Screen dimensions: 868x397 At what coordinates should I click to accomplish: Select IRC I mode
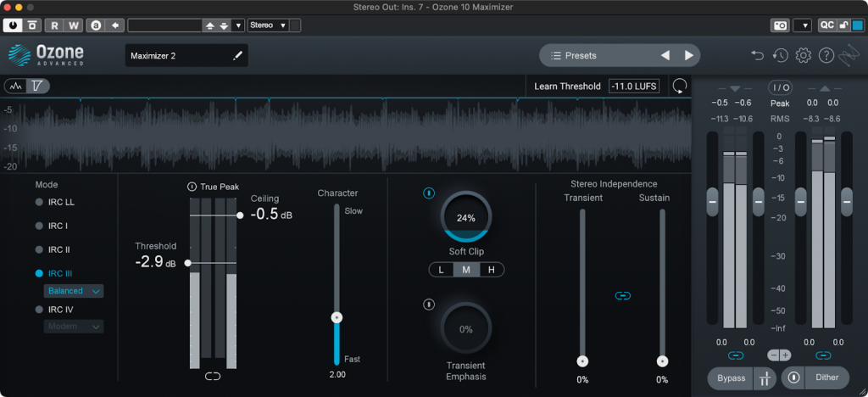tap(52, 226)
